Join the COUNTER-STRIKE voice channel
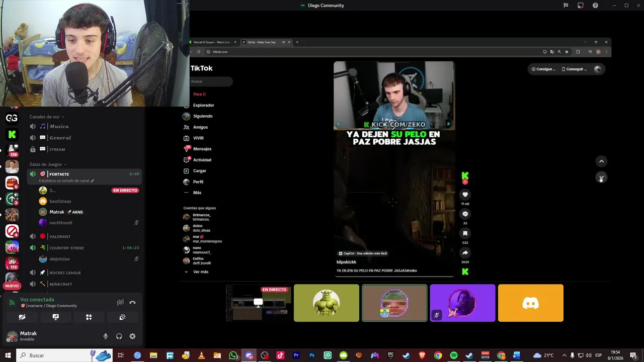Image resolution: width=644 pixels, height=362 pixels. (x=83, y=248)
